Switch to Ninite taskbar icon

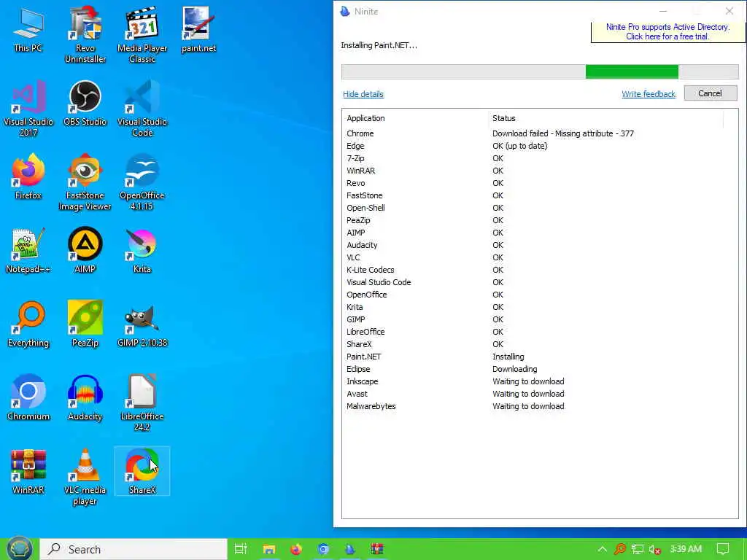coord(350,549)
